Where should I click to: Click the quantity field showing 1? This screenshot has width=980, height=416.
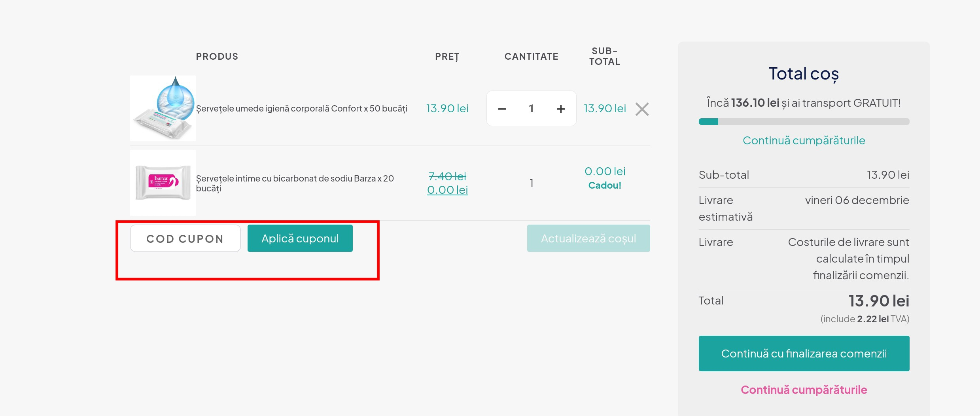(531, 109)
